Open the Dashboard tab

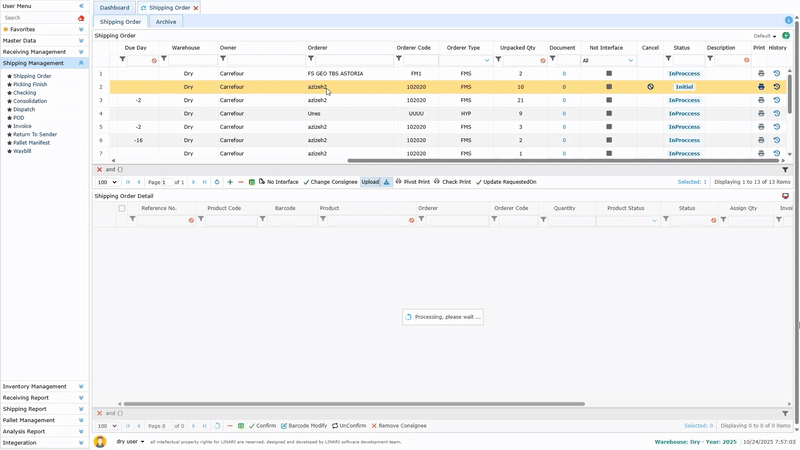[114, 7]
